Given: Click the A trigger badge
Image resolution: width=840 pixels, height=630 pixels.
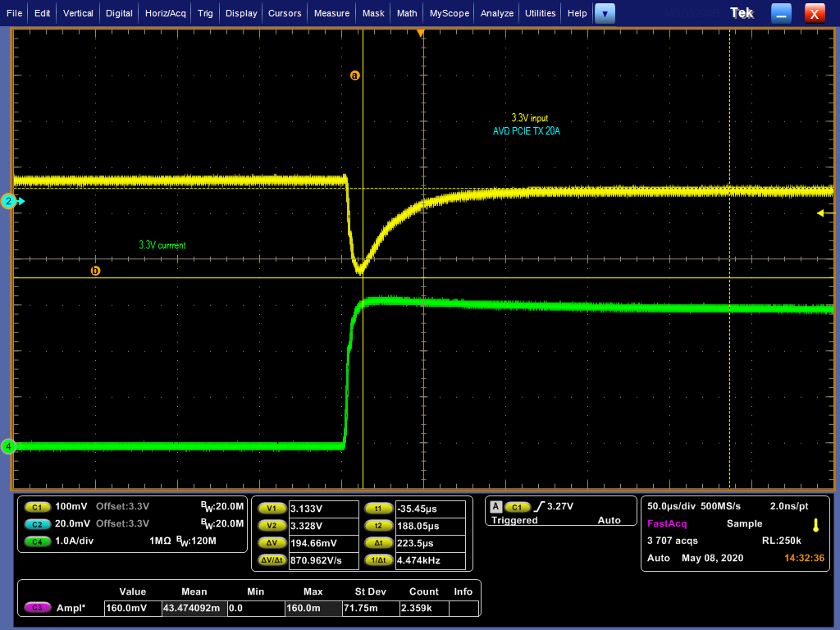Looking at the screenshot, I should 496,506.
